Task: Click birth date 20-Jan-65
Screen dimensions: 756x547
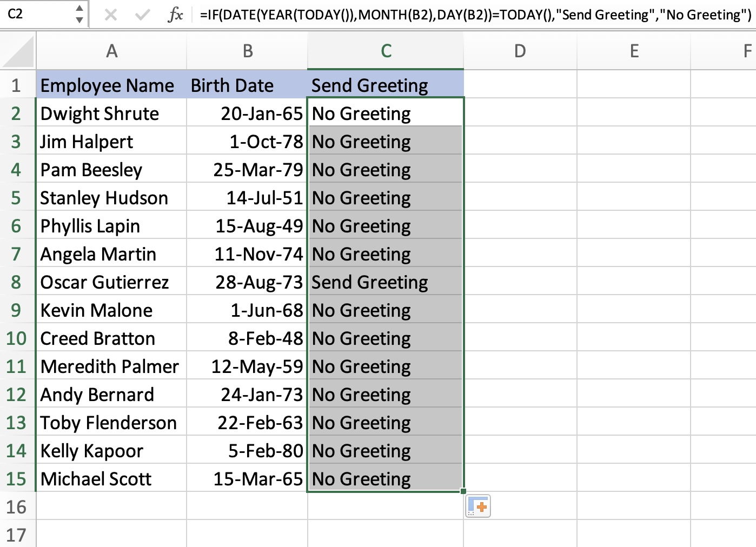Action: point(247,113)
